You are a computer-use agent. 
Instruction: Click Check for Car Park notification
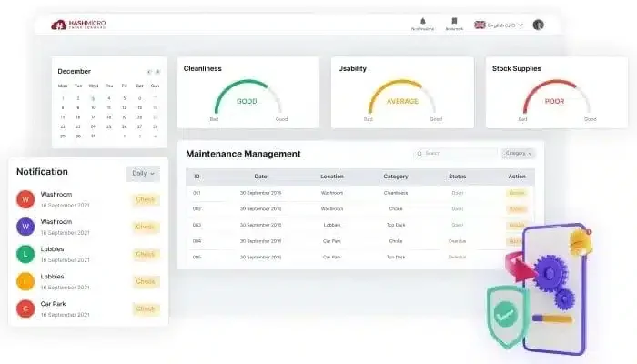[x=146, y=309]
